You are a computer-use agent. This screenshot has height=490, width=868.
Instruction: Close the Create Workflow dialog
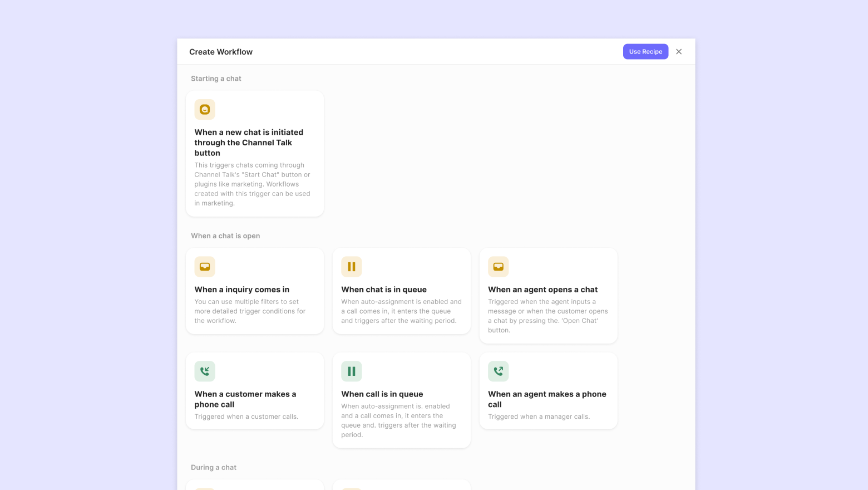[679, 52]
